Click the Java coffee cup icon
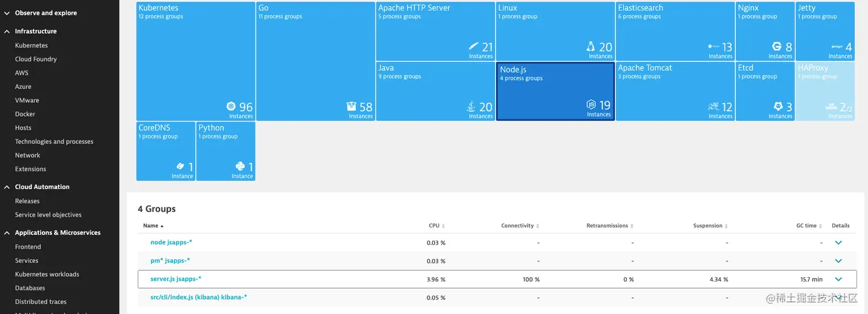 [x=471, y=106]
